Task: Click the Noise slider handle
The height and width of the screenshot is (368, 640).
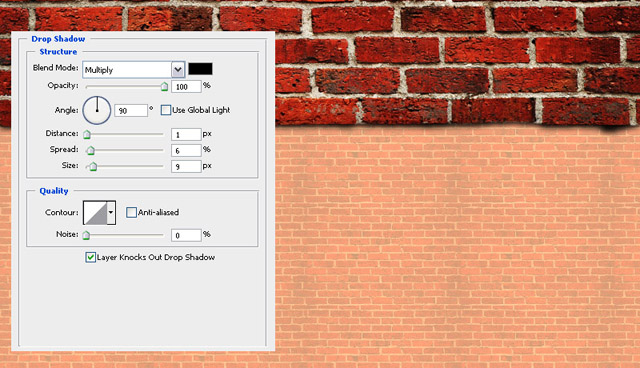Action: click(x=86, y=235)
